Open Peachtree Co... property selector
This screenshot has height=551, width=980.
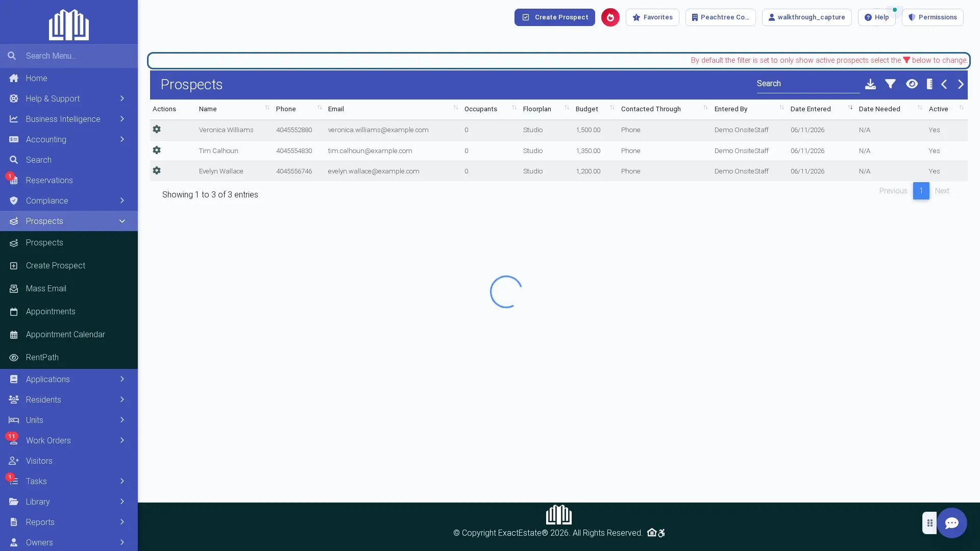tap(720, 17)
